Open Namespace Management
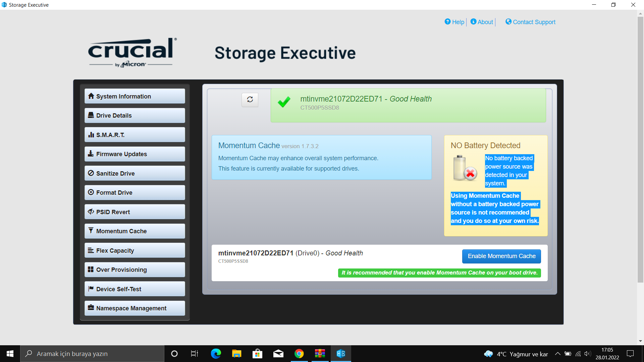 [135, 308]
